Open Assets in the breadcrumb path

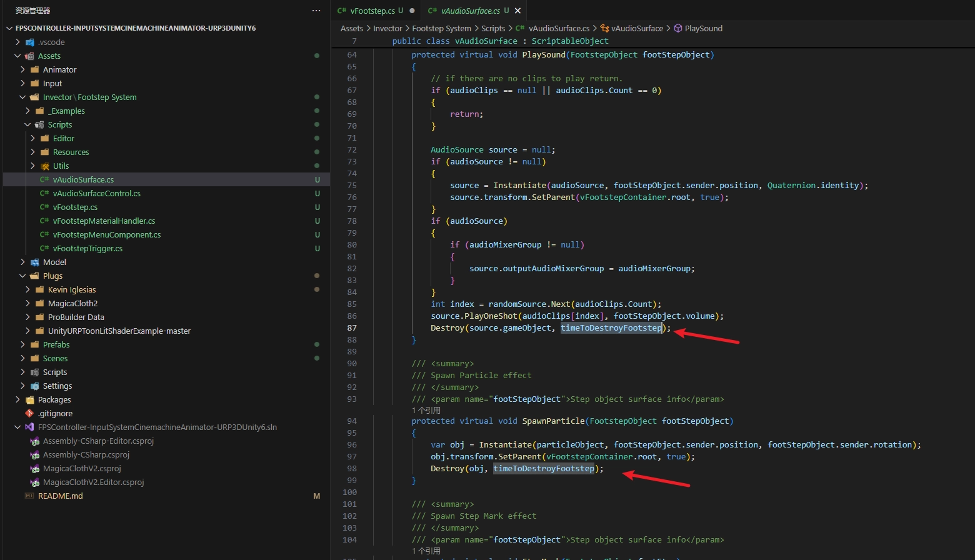point(352,28)
